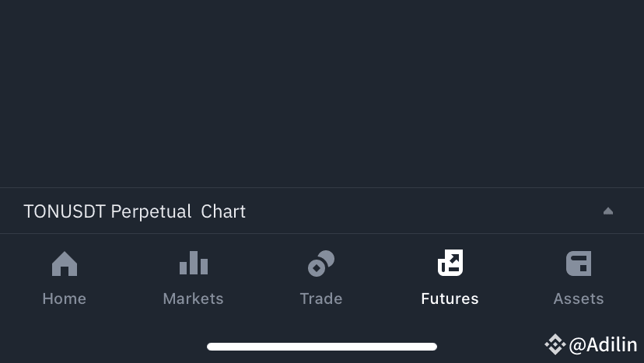Go to Home via its text label
This screenshot has height=363, width=644.
coord(65,298)
